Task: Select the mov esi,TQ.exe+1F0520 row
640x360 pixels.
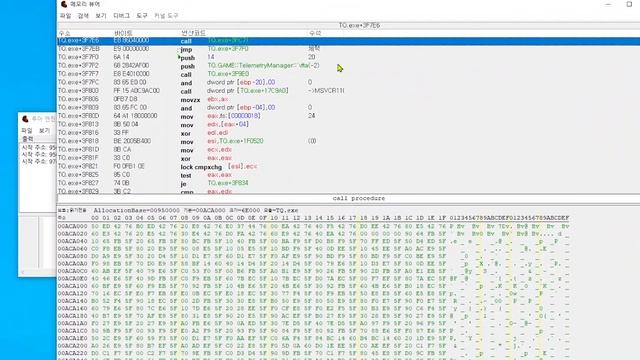Action: coord(348,141)
